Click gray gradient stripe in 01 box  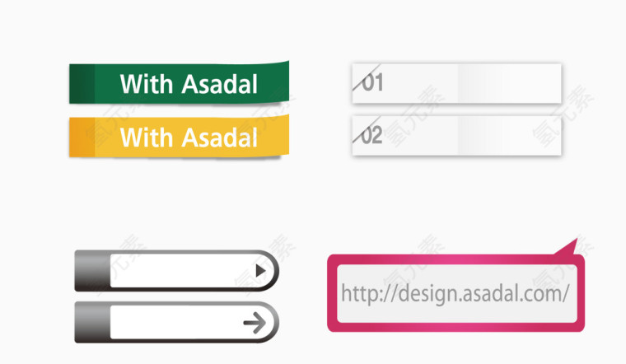pos(483,83)
